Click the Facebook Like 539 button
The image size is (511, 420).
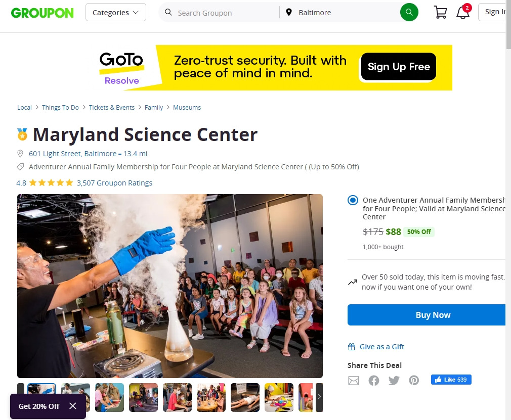pyautogui.click(x=451, y=380)
